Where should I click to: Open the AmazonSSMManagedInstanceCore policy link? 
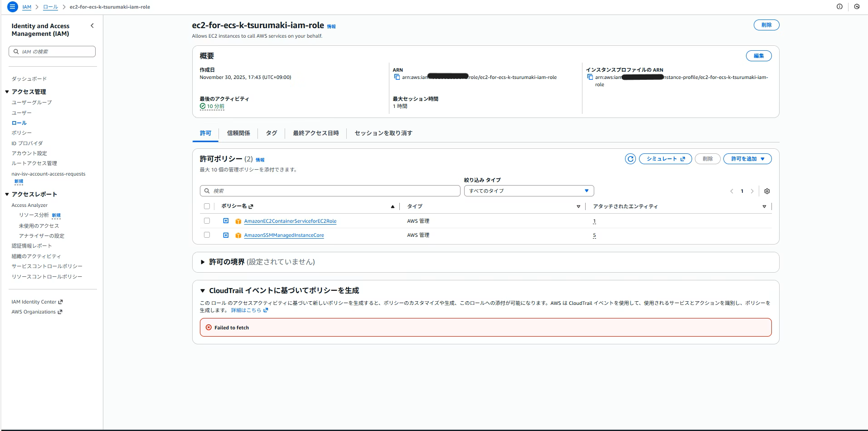pyautogui.click(x=284, y=235)
